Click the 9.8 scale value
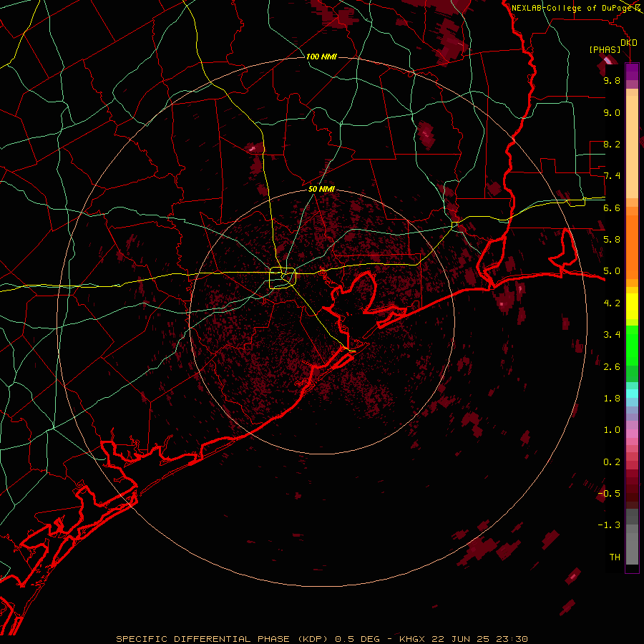 (612, 80)
